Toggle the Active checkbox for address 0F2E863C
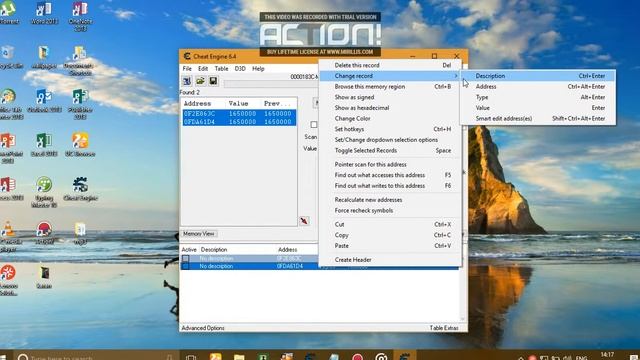 (x=186, y=258)
